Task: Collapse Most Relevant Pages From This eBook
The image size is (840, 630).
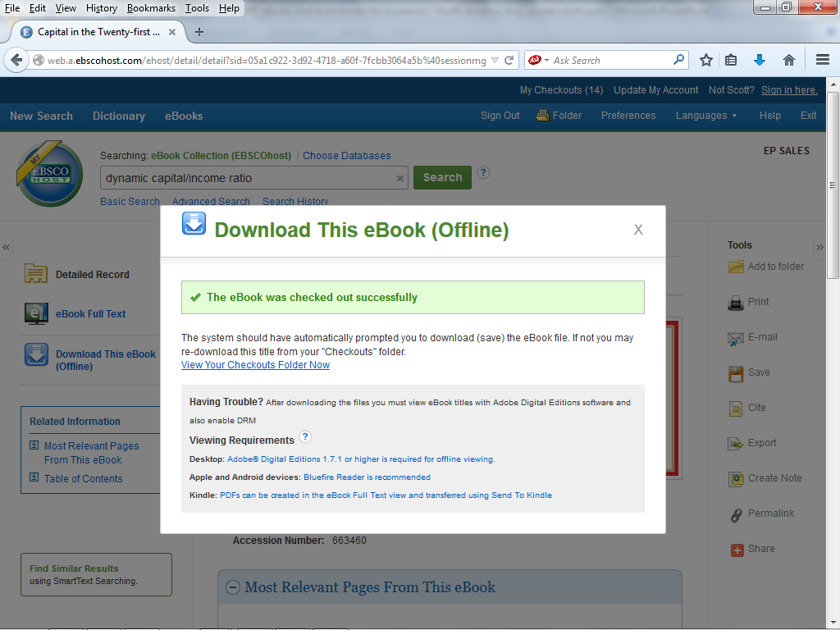Action: [x=232, y=587]
